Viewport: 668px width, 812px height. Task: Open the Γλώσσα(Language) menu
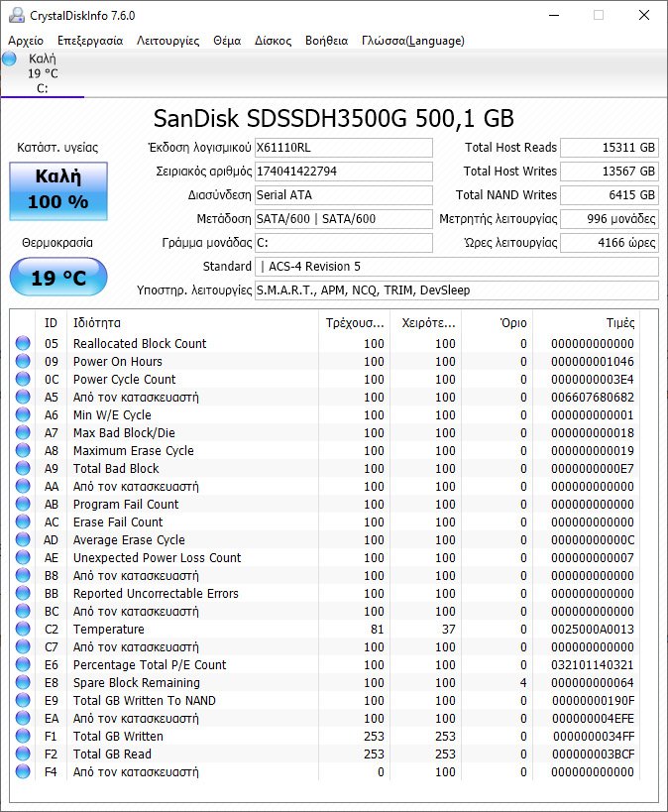[x=412, y=41]
